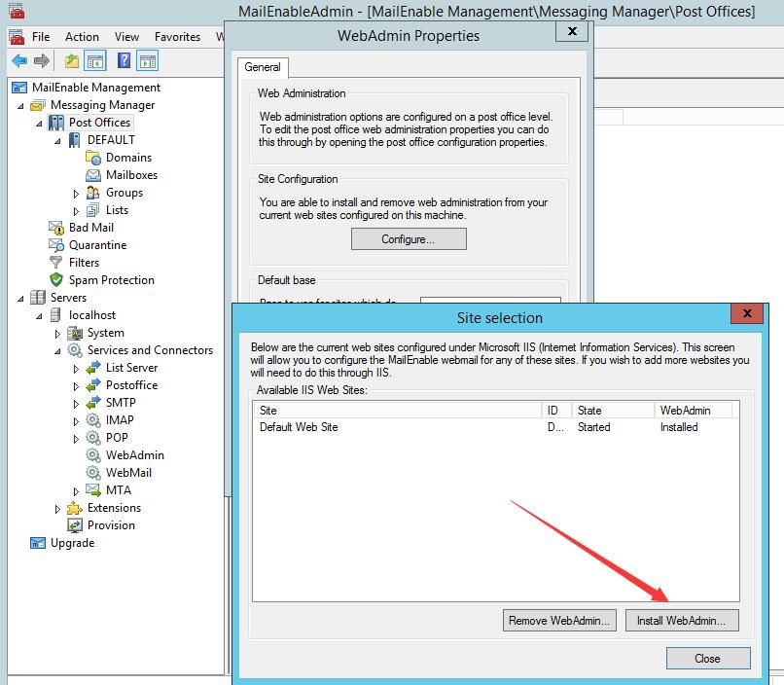Click the System node icon
The width and height of the screenshot is (784, 685).
pyautogui.click(x=75, y=333)
